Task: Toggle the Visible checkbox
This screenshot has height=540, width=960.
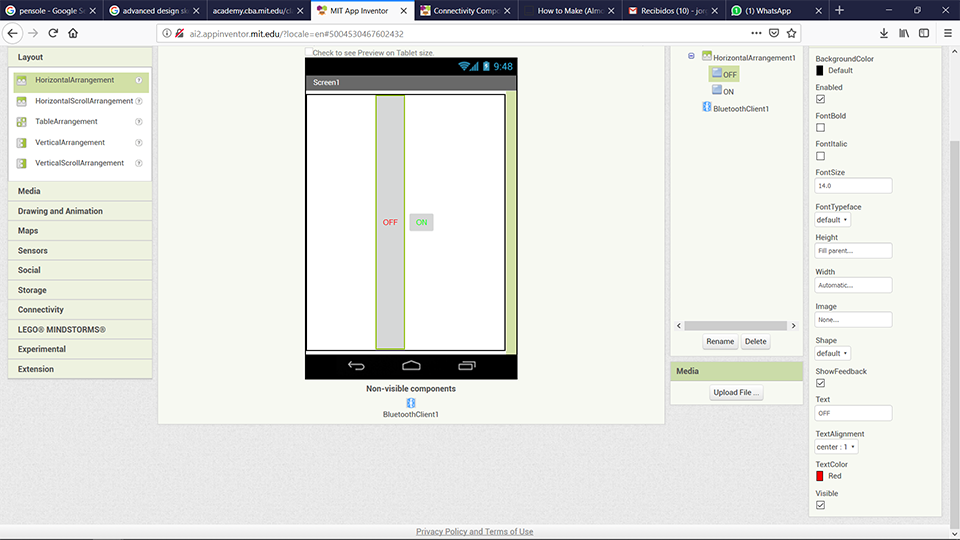Action: pos(820,505)
